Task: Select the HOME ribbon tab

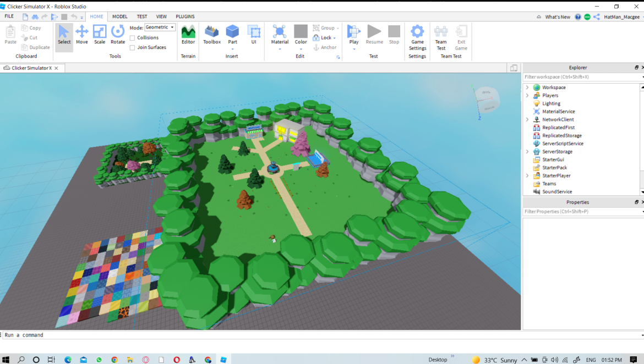Action: pos(96,16)
